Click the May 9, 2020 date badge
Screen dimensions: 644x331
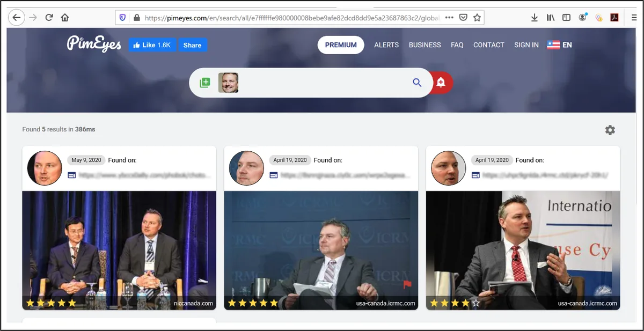86,160
